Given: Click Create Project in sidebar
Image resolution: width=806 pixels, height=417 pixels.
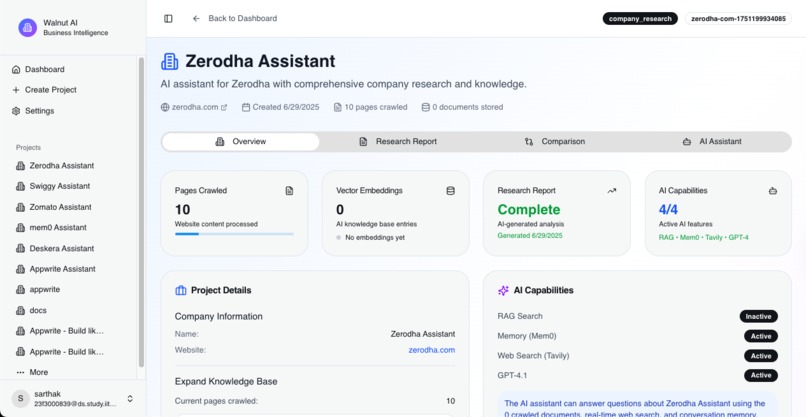Looking at the screenshot, I should [x=50, y=90].
